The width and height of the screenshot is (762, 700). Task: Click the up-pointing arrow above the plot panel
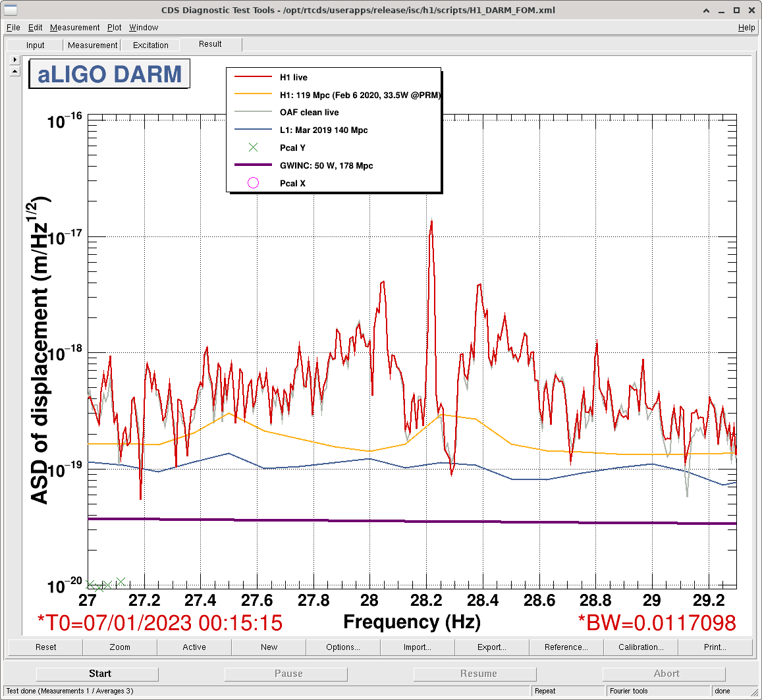(x=15, y=71)
